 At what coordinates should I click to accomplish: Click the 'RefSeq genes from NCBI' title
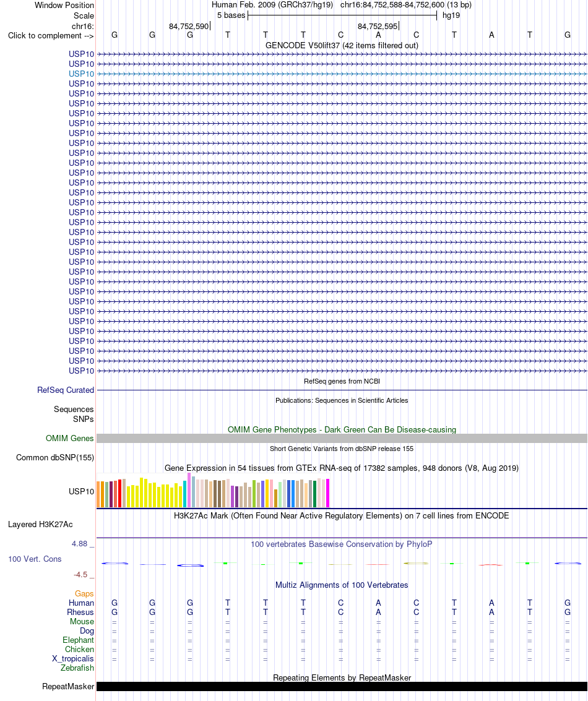tap(342, 381)
